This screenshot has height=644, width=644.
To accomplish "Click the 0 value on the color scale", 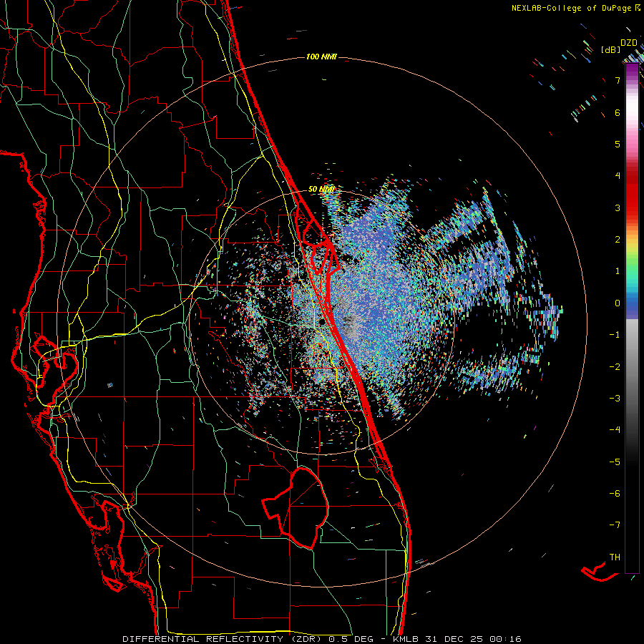I will [618, 303].
